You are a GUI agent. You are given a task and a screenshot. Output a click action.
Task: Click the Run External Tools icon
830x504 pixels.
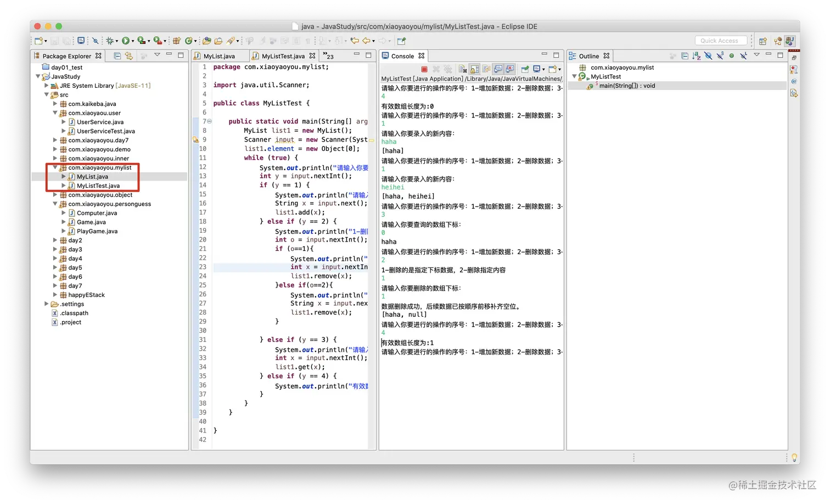tap(158, 41)
